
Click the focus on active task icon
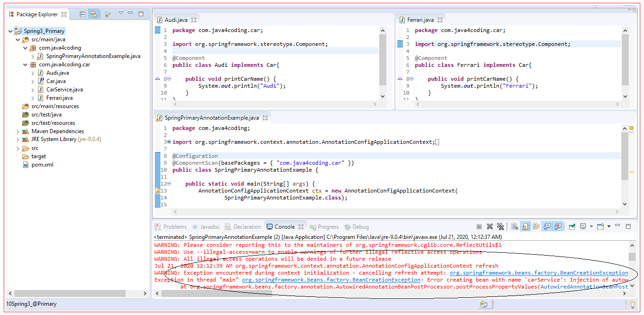click(108, 14)
